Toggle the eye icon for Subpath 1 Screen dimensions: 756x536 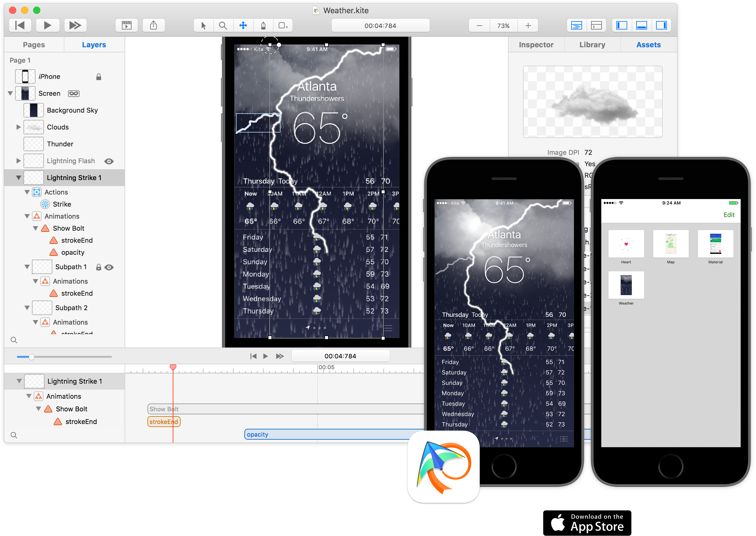(x=109, y=267)
